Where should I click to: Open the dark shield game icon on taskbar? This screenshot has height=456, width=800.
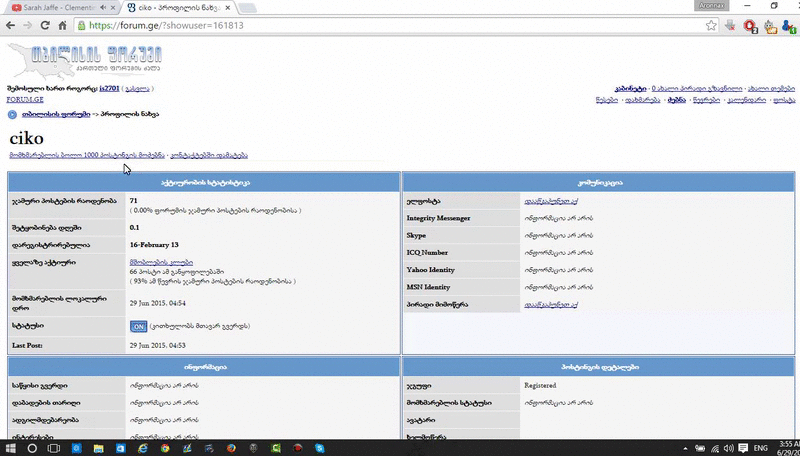(254, 448)
